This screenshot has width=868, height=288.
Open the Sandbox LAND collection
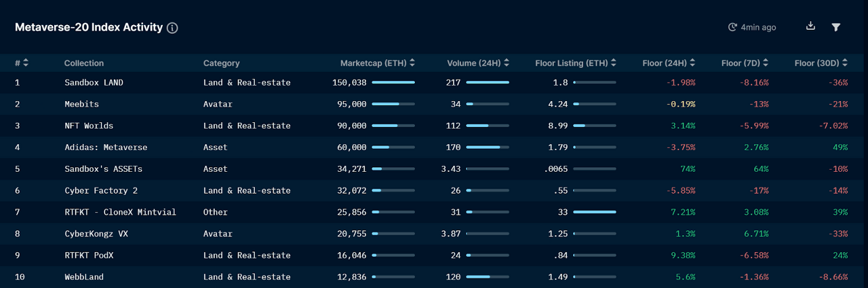(x=94, y=82)
